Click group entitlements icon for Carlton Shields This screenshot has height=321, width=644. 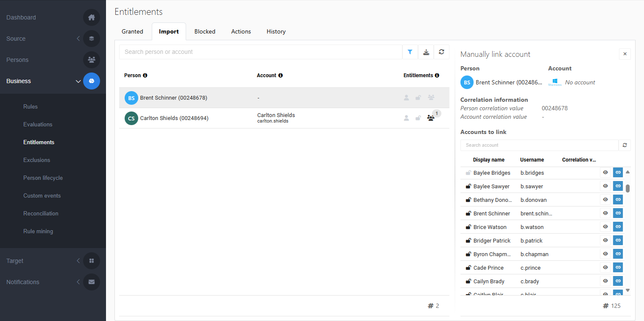coord(431,118)
